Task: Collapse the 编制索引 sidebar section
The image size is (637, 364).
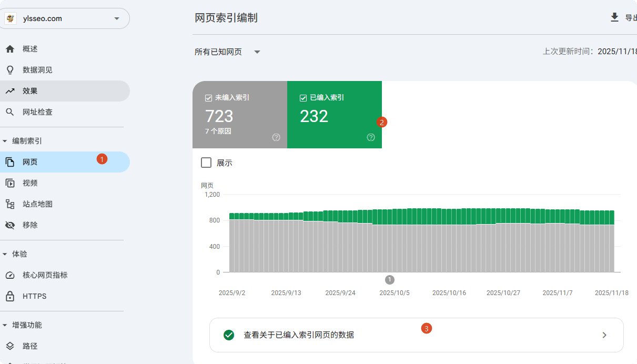Action: pyautogui.click(x=5, y=141)
